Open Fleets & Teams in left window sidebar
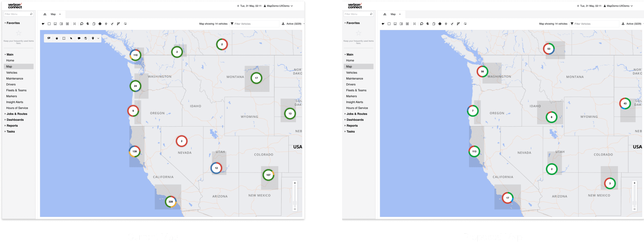 16,90
